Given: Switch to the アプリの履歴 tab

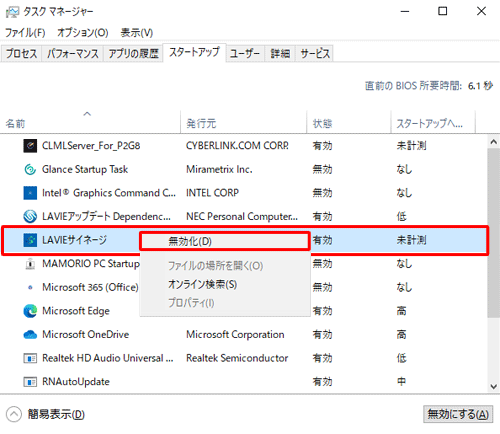Looking at the screenshot, I should 133,53.
